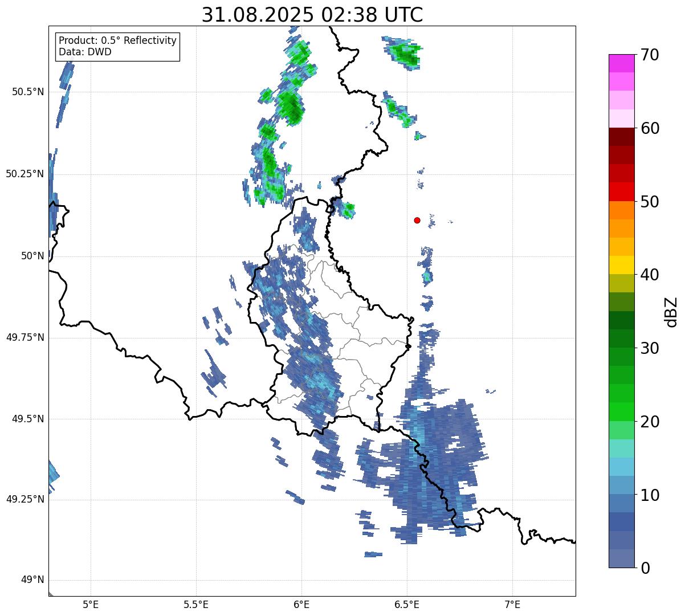Screen dimensions: 685x616
Task: Pick the magenta top colorbar swatch
Action: point(622,63)
